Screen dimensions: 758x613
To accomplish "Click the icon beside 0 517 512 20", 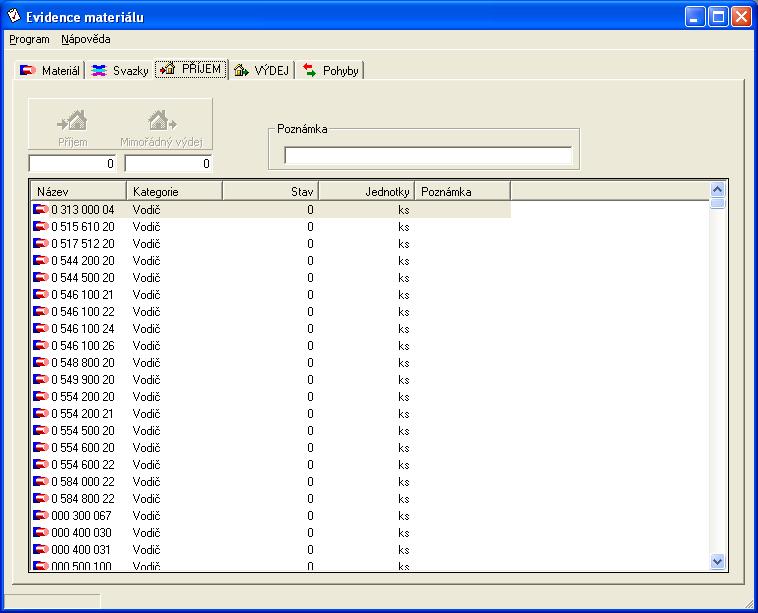I will click(x=41, y=244).
